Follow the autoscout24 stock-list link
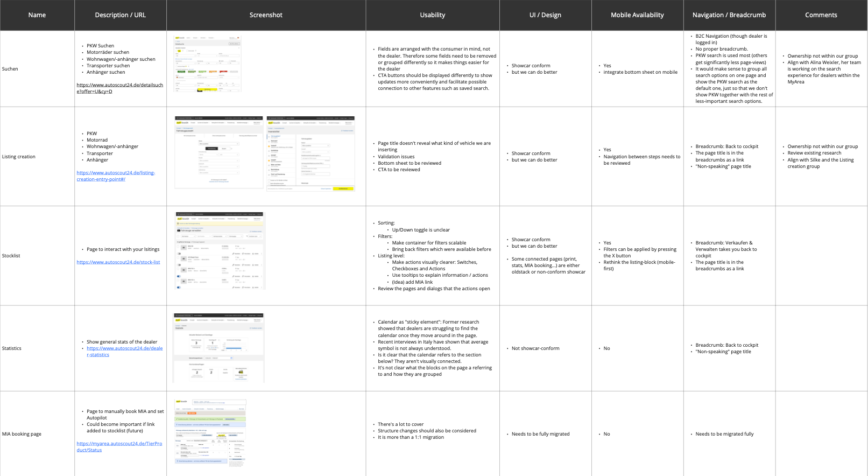Screen dimensions: 868x476 [x=118, y=262]
